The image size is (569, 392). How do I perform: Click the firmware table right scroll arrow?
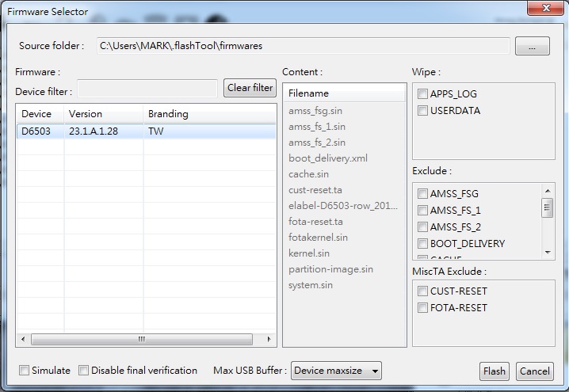(x=269, y=340)
